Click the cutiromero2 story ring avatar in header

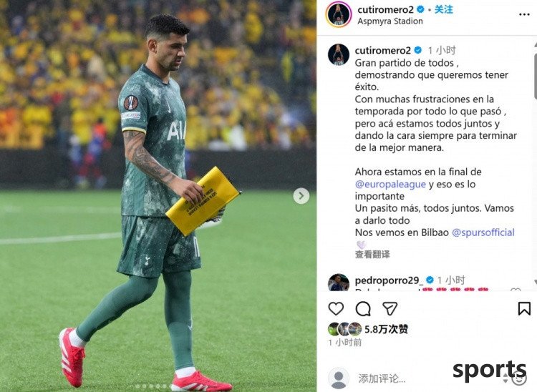tap(339, 14)
